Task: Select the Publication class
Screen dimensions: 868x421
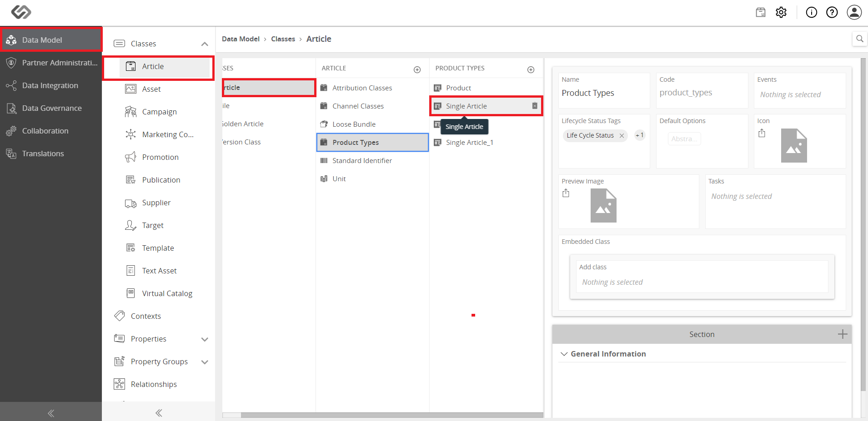Action: pyautogui.click(x=165, y=180)
